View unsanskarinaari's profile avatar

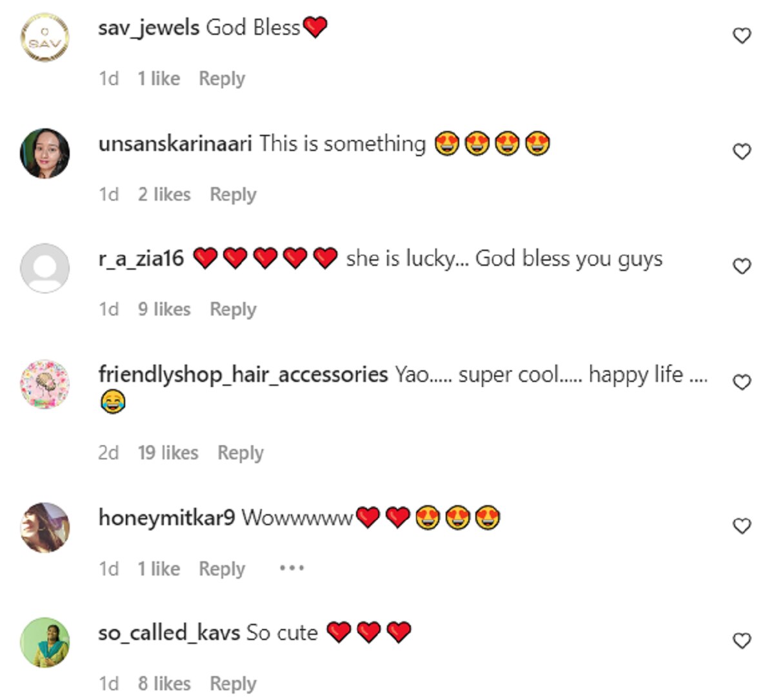(x=45, y=153)
